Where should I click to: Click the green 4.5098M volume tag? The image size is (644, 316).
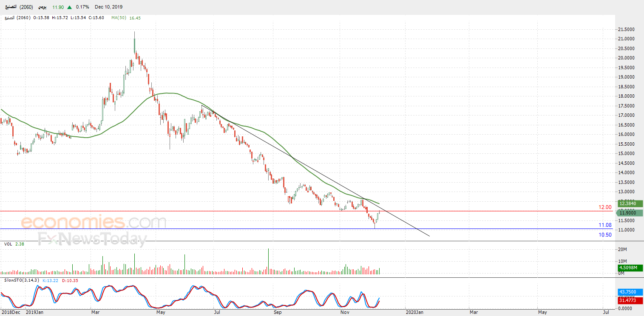[x=630, y=268]
